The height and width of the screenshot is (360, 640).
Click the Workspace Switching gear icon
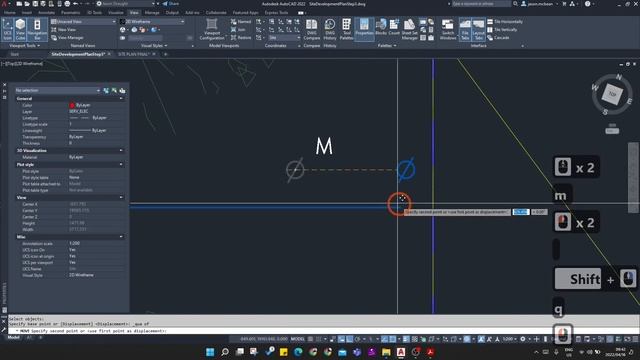coord(523,339)
